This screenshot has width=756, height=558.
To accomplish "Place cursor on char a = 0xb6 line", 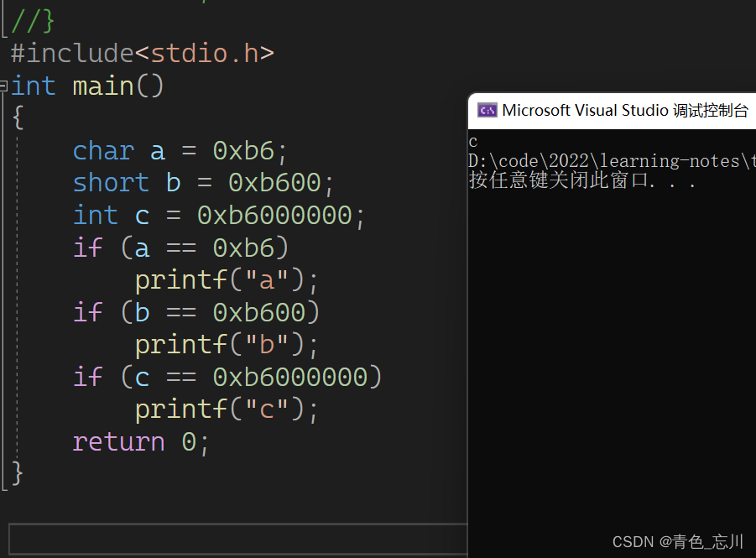I will tap(180, 151).
